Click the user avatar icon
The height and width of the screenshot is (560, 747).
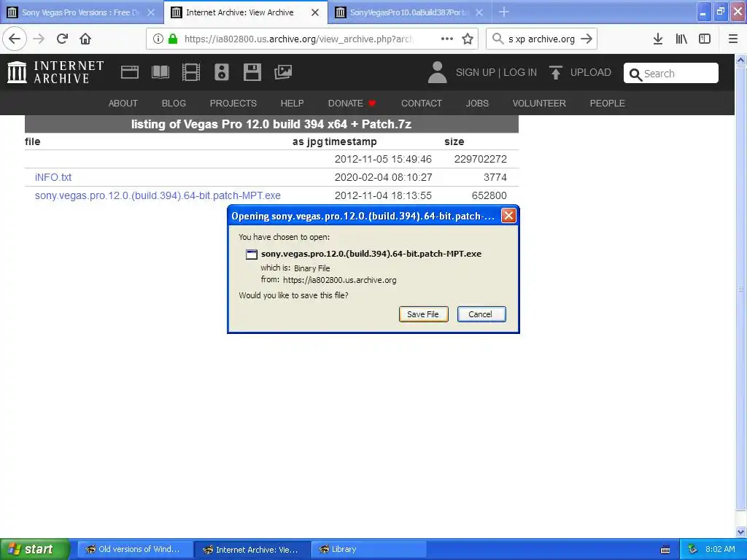click(437, 72)
